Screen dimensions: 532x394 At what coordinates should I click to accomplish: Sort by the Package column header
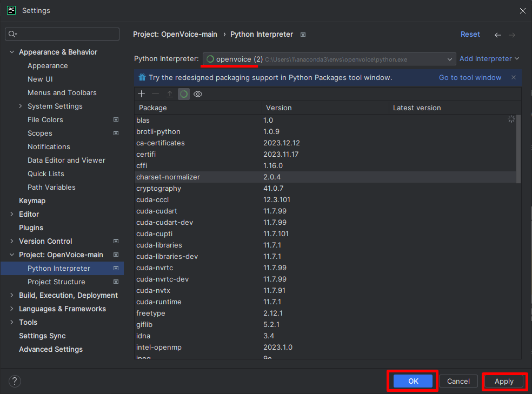(x=198, y=108)
